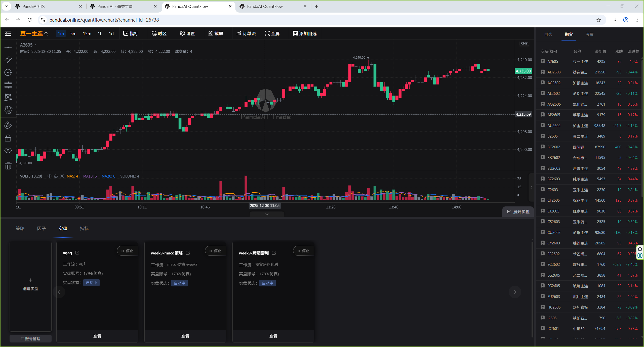Show previous live trading cards
The height and width of the screenshot is (347, 644).
59,292
